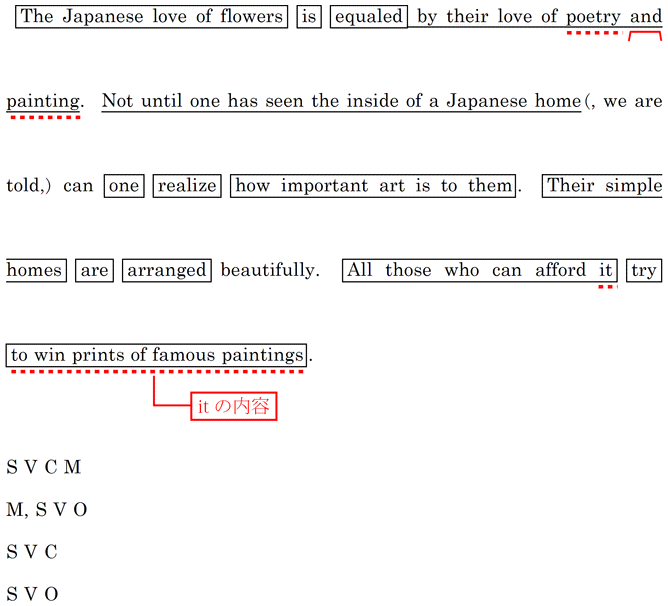This screenshot has width=668, height=606.
Task: Click the boxed word "arranged"
Action: click(x=167, y=271)
